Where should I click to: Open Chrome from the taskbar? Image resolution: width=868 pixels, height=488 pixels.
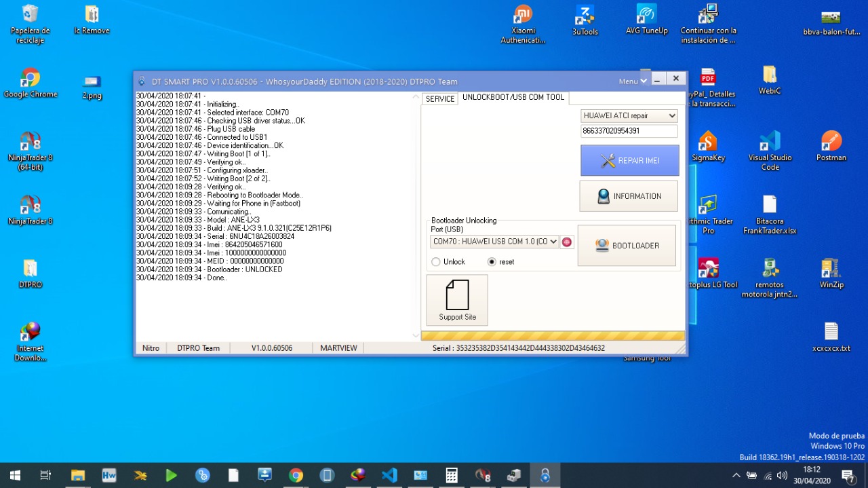pos(296,475)
